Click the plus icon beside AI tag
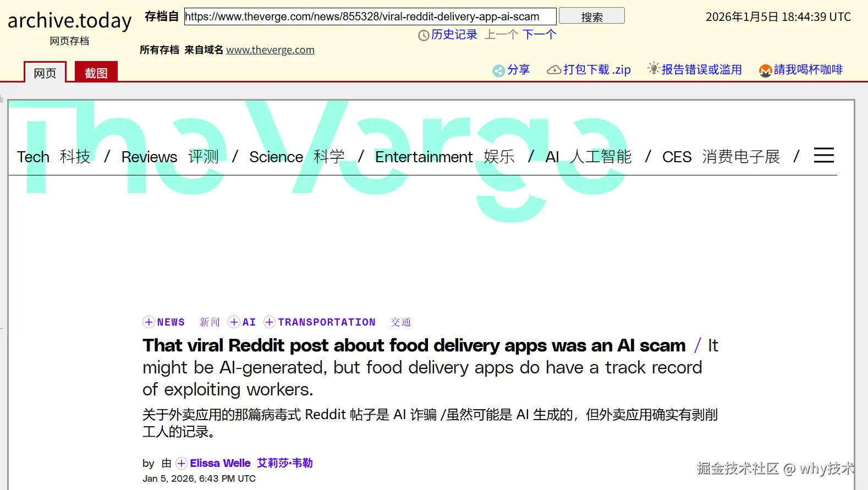 pyautogui.click(x=234, y=322)
